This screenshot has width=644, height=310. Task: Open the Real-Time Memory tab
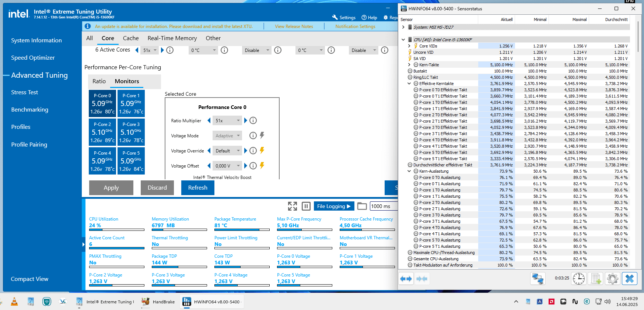[172, 38]
